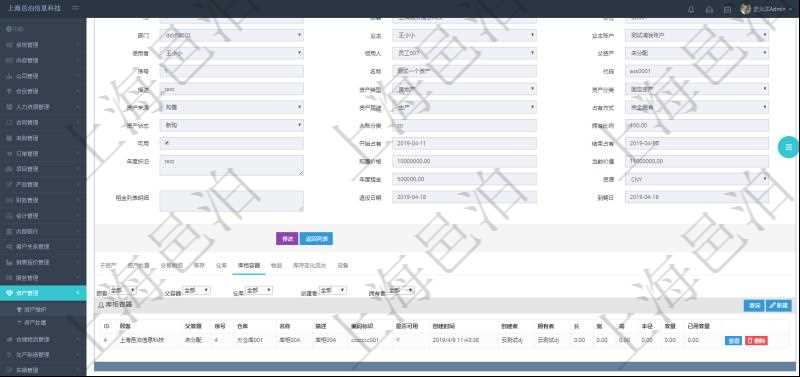
Task: Toggle the 可用 checkbox in the form
Action: 167,143
